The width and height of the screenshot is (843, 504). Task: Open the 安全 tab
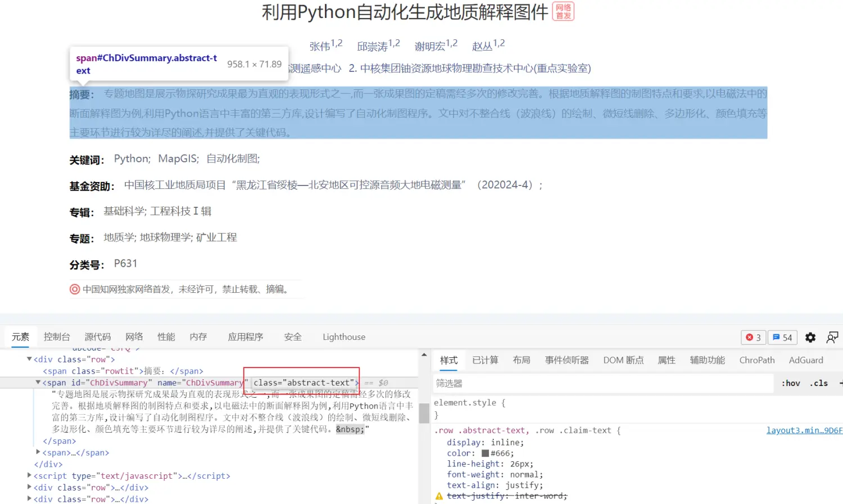tap(293, 337)
